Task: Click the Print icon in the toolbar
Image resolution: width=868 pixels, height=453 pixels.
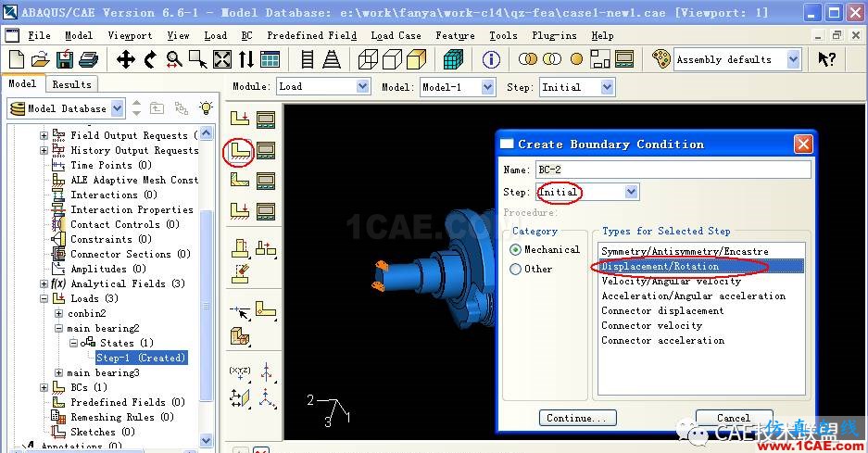Action: pyautogui.click(x=89, y=59)
